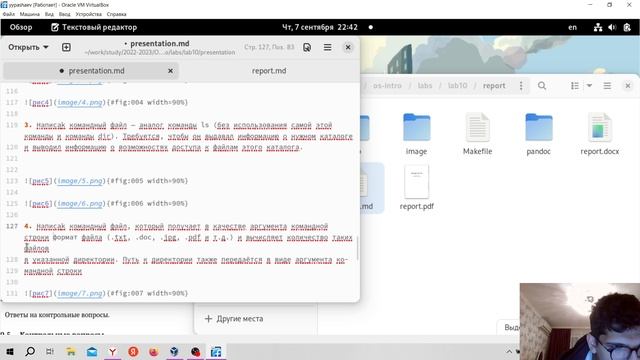Image resolution: width=640 pixels, height=360 pixels.
Task: Open the clock and calendar panel
Action: click(x=320, y=27)
